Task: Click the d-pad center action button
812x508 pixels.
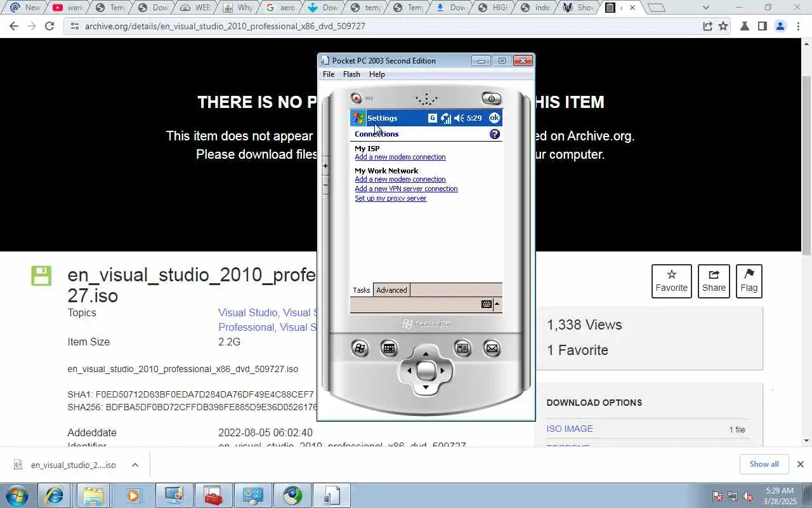Action: 426,370
